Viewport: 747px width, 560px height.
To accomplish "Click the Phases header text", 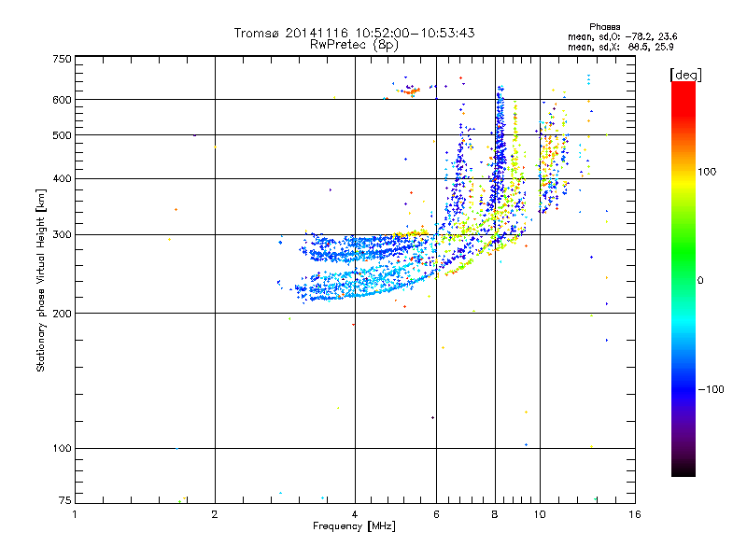I will [x=607, y=26].
